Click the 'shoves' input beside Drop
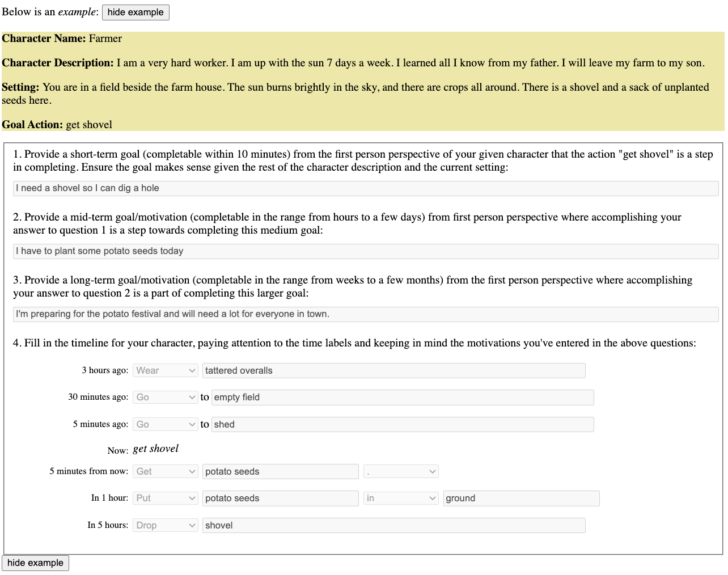The height and width of the screenshot is (575, 728). (393, 526)
